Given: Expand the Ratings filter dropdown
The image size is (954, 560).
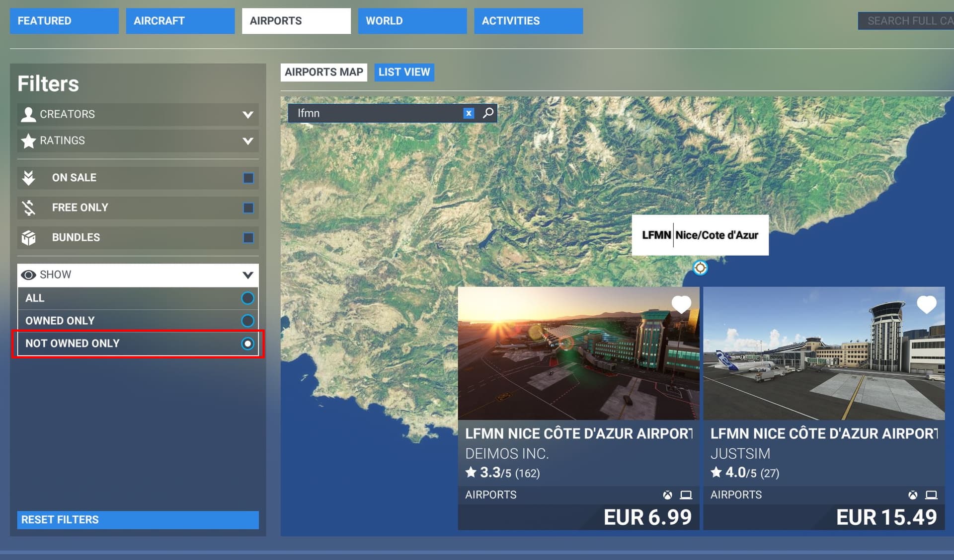Looking at the screenshot, I should pos(247,141).
